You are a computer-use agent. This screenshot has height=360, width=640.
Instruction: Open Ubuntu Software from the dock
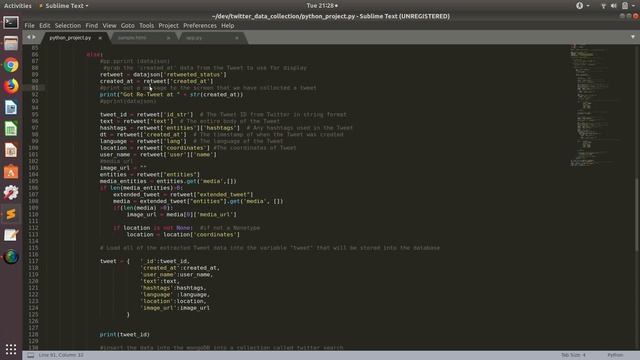tap(11, 171)
